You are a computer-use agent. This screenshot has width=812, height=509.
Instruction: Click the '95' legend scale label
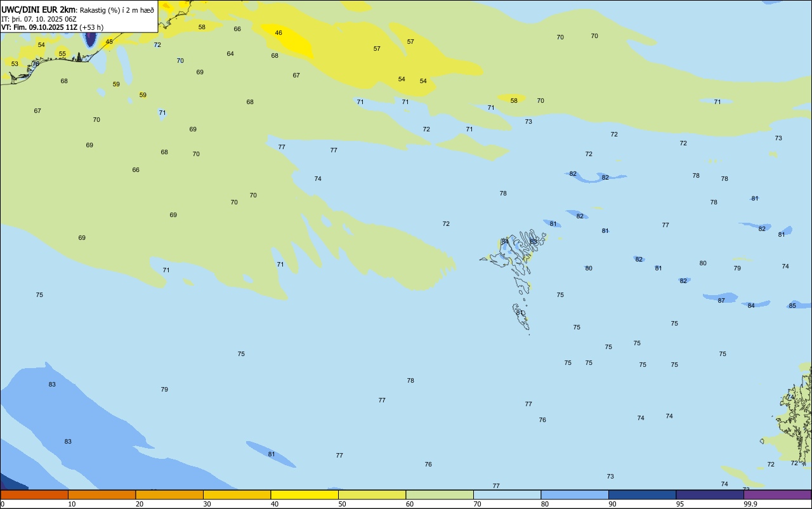(x=680, y=504)
